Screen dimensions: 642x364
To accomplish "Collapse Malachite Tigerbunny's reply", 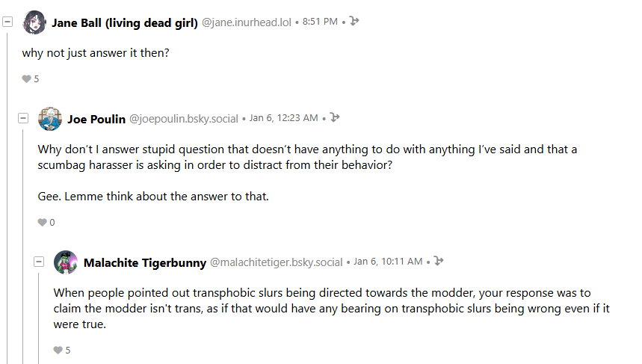I will (39, 262).
